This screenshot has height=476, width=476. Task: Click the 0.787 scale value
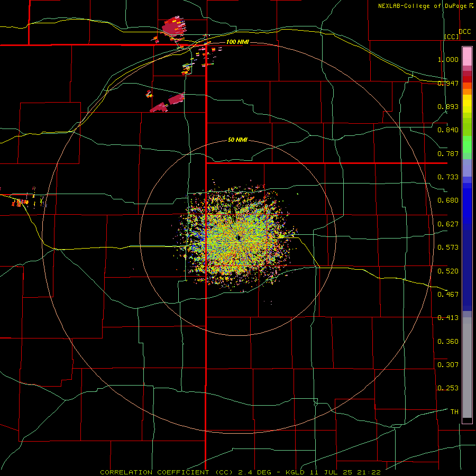pos(448,153)
